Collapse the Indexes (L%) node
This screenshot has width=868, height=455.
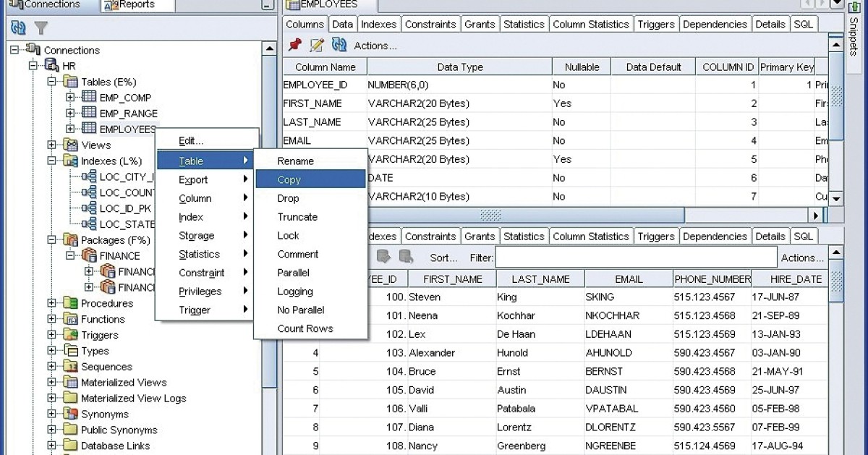coord(52,161)
